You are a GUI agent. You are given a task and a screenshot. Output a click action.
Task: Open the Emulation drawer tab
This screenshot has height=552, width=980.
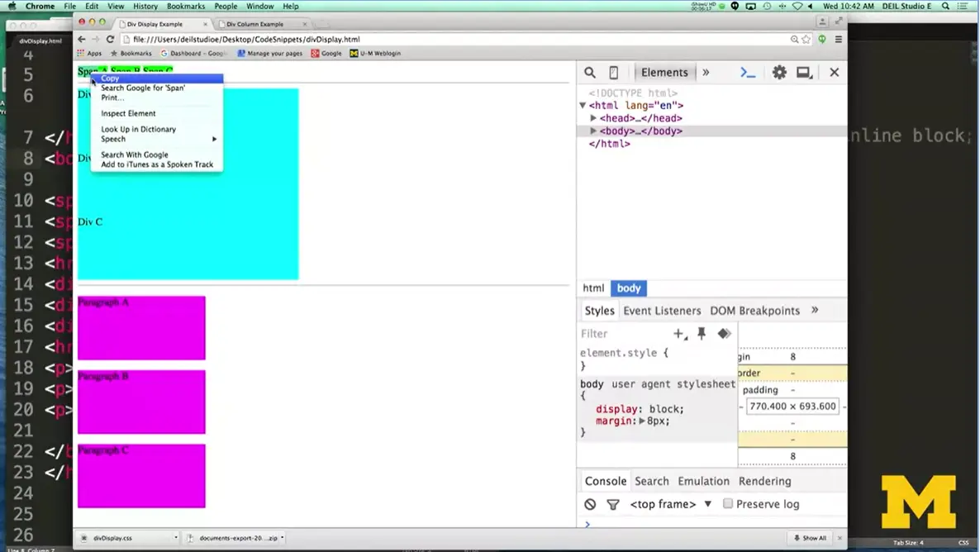703,481
